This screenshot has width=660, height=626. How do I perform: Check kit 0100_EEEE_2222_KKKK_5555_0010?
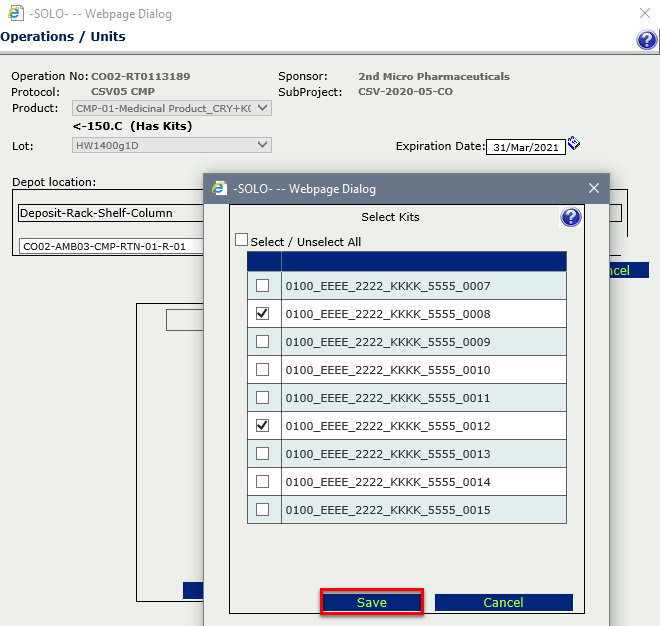pos(263,370)
